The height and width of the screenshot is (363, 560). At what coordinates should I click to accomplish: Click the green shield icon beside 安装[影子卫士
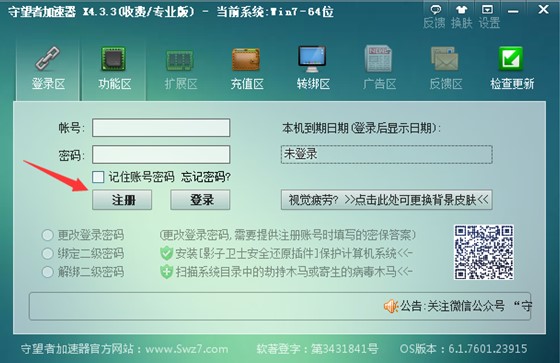click(166, 253)
